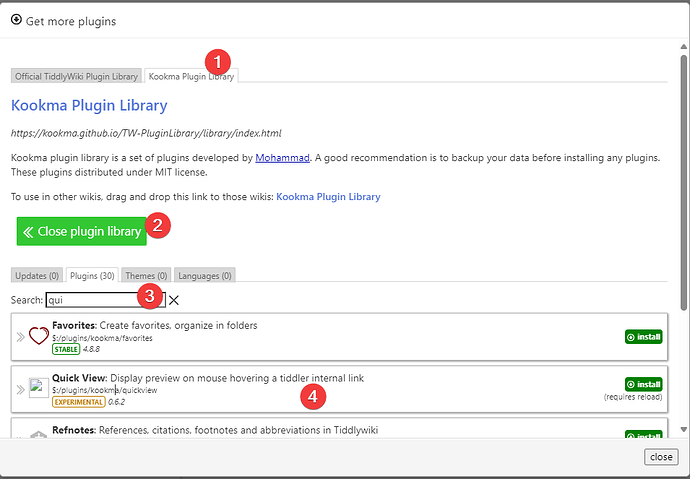Click the Refnotes plugin icon

[x=39, y=435]
